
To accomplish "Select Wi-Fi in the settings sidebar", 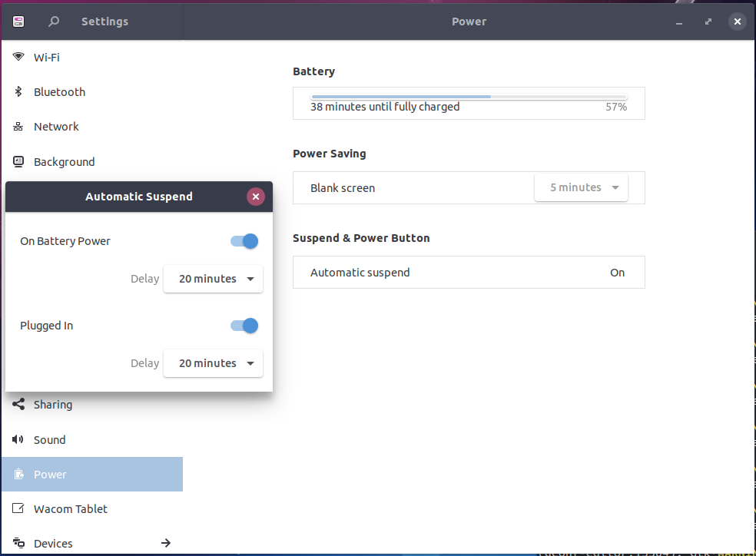I will point(92,58).
